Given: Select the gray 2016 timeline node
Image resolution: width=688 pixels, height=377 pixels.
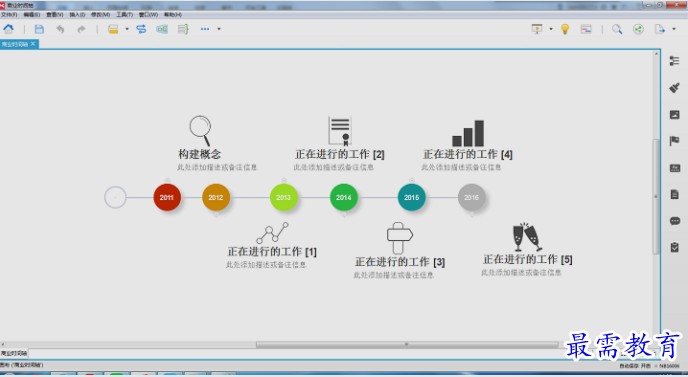Looking at the screenshot, I should coord(472,197).
